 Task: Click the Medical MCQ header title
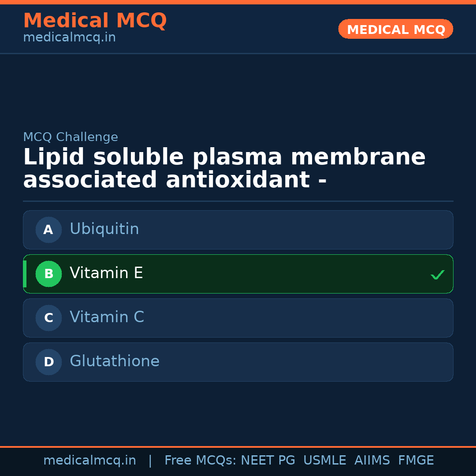coord(95,20)
